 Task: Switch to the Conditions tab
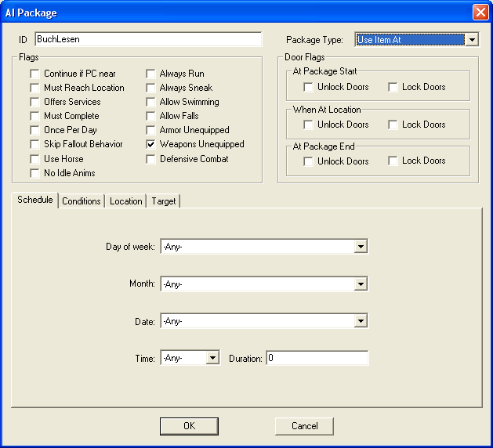(x=82, y=201)
